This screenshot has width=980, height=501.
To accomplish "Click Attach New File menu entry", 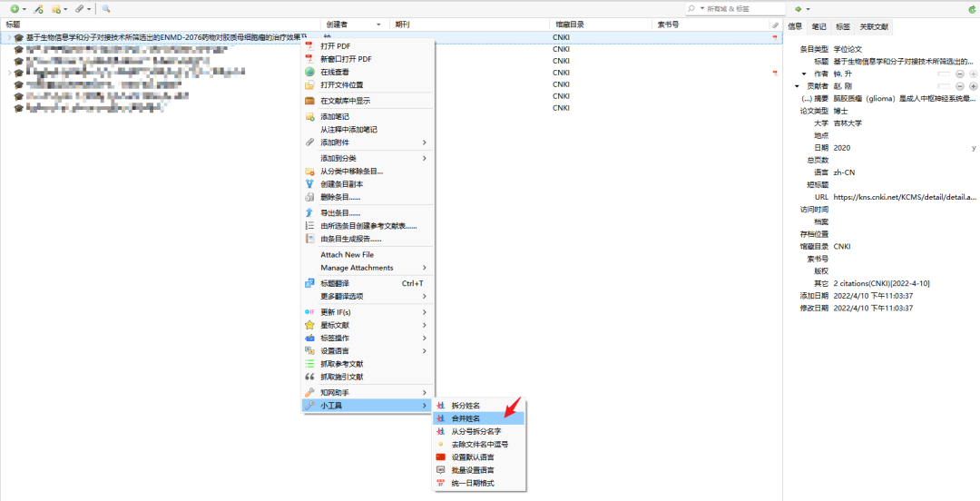I will tap(368, 254).
